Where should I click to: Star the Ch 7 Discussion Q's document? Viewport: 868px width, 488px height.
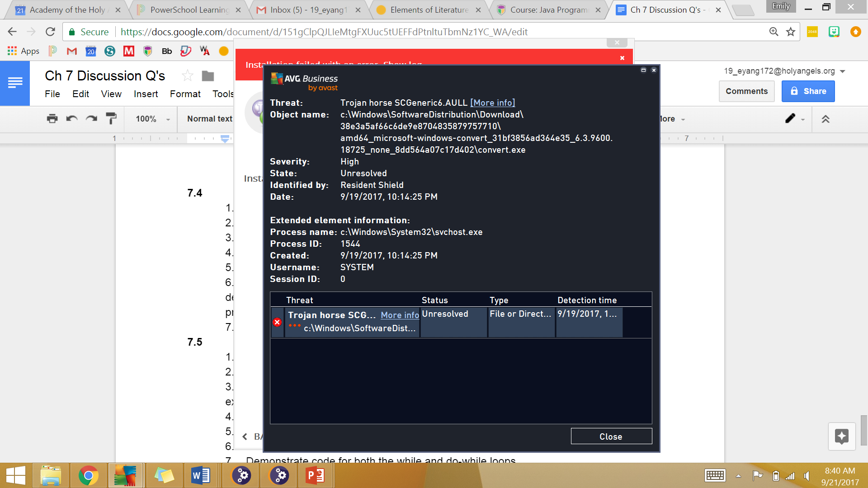point(187,76)
